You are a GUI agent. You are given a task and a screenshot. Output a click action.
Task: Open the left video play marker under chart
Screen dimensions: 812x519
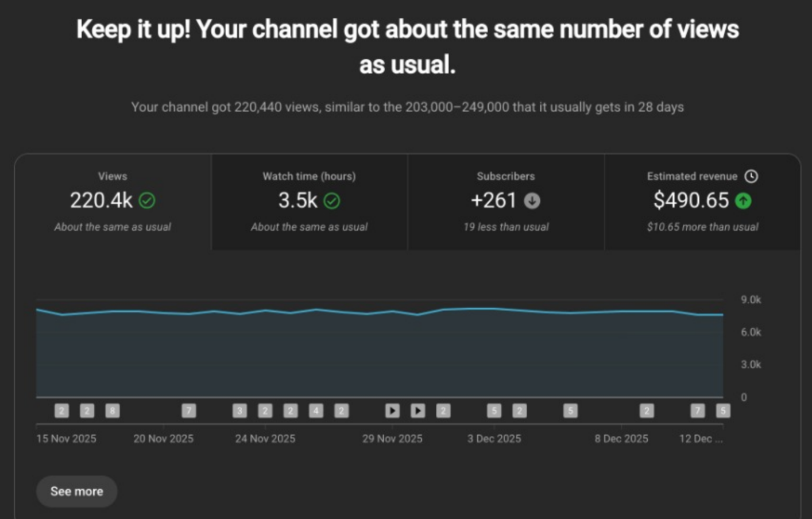[392, 410]
